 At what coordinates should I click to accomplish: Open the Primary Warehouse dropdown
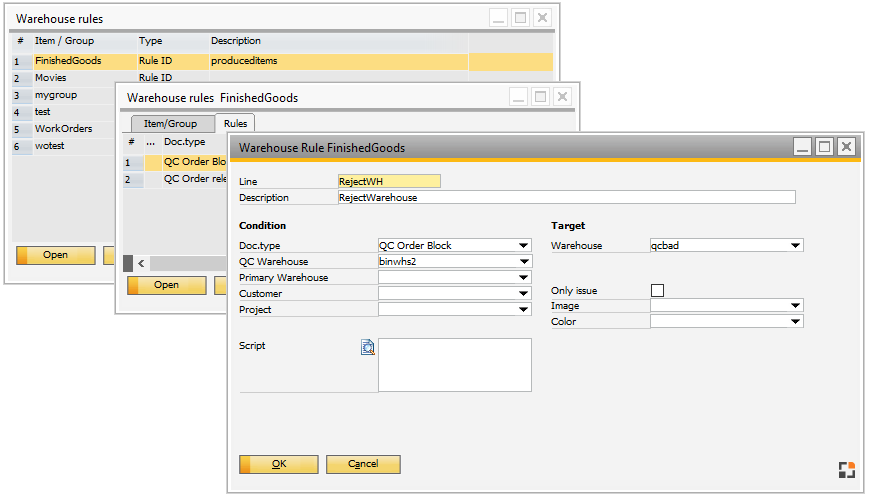(524, 278)
